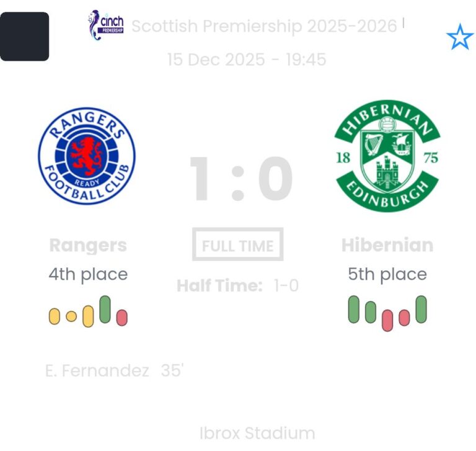Open the cinch Premiership league logo
Screen dimensions: 476x451
pyautogui.click(x=106, y=25)
